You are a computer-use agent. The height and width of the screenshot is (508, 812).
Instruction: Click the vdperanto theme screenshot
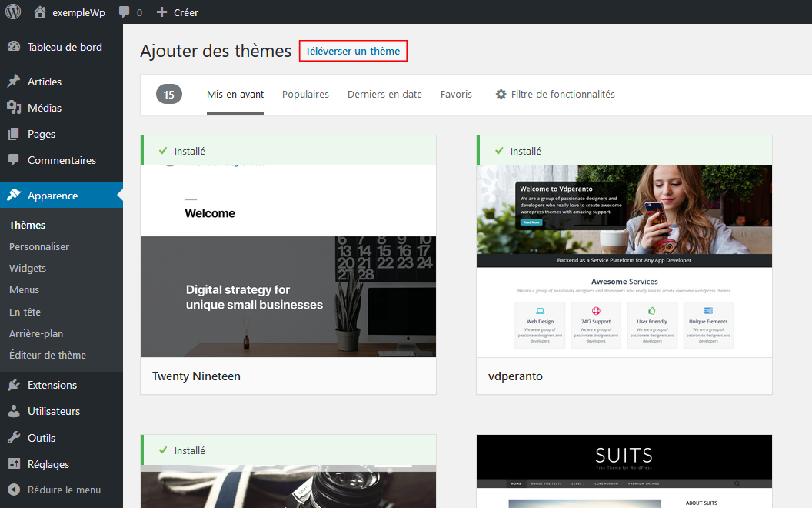pyautogui.click(x=624, y=261)
